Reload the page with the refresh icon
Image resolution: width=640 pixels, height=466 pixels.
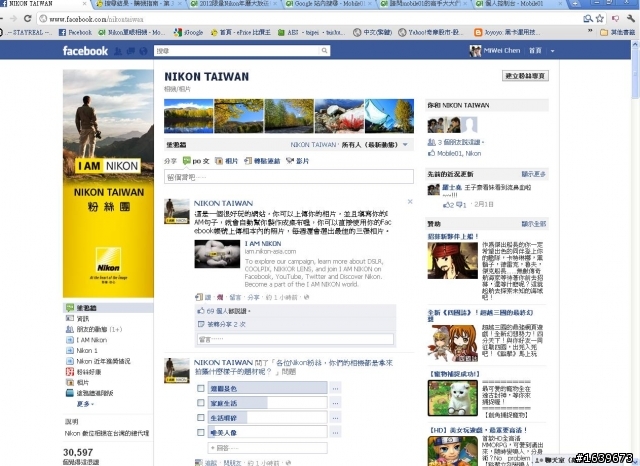[28, 19]
